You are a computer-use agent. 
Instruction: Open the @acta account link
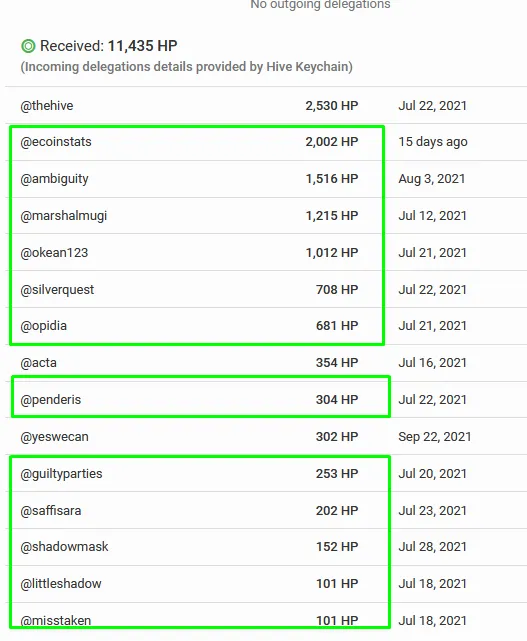coord(38,363)
